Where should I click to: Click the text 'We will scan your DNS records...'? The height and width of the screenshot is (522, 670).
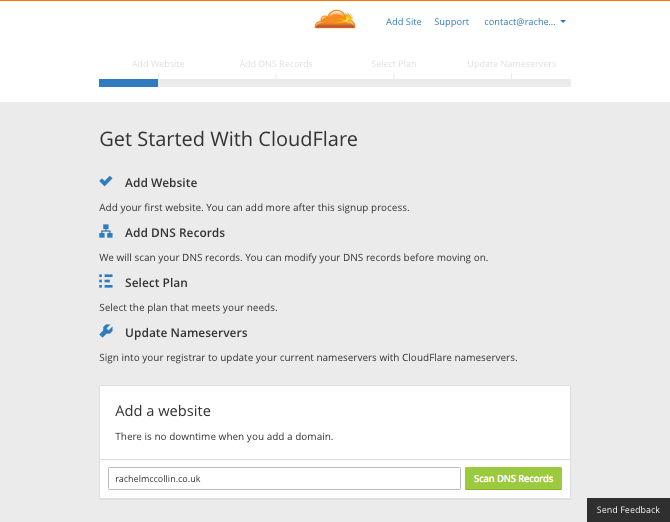[x=294, y=258]
